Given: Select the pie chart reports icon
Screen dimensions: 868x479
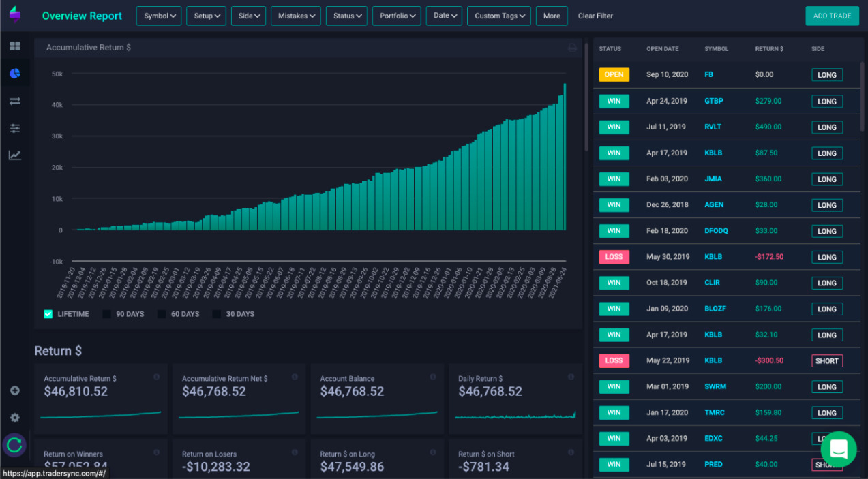Looking at the screenshot, I should pyautogui.click(x=15, y=74).
